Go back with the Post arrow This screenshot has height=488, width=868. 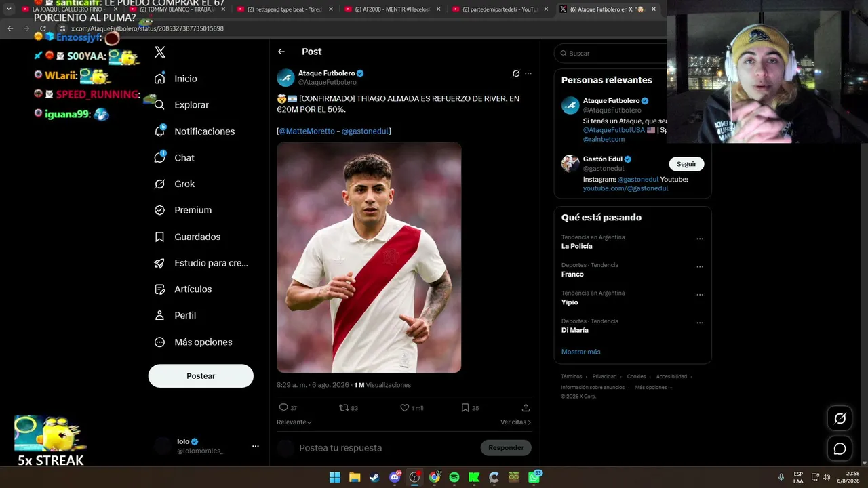[281, 52]
